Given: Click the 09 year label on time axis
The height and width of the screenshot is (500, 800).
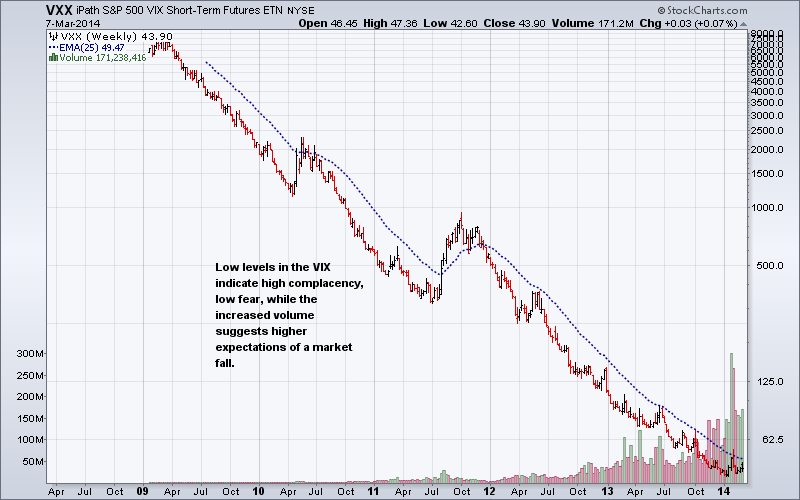Looking at the screenshot, I should coord(142,491).
